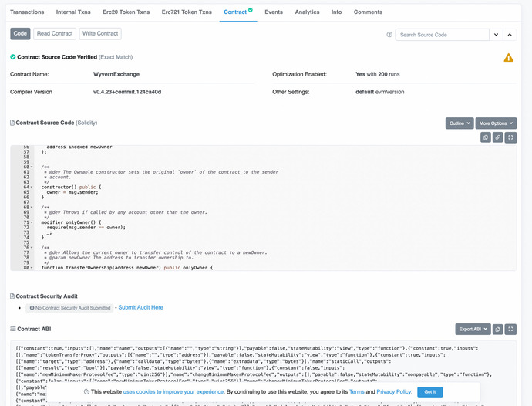
Task: Select the Read Contract button
Action: pyautogui.click(x=55, y=34)
